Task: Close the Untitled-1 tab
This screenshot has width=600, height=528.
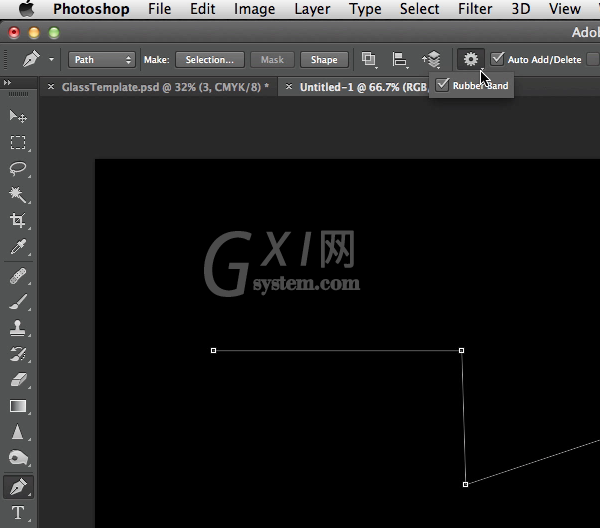Action: pos(289,87)
